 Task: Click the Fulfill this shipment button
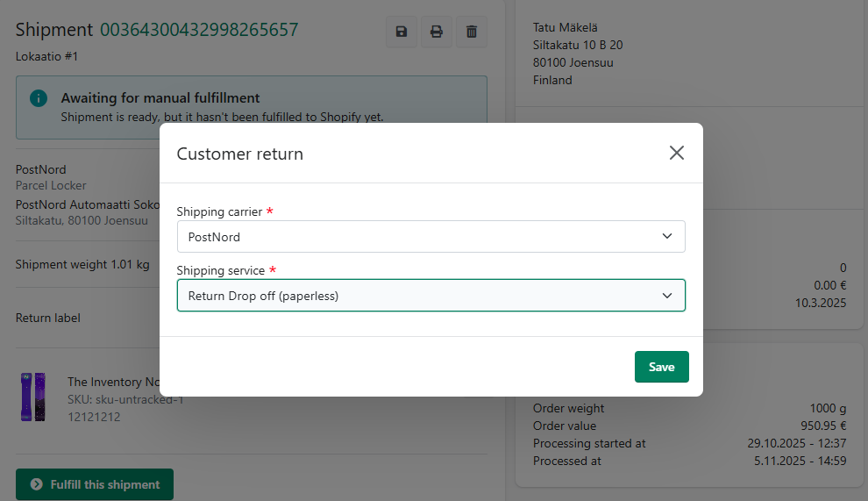[95, 484]
